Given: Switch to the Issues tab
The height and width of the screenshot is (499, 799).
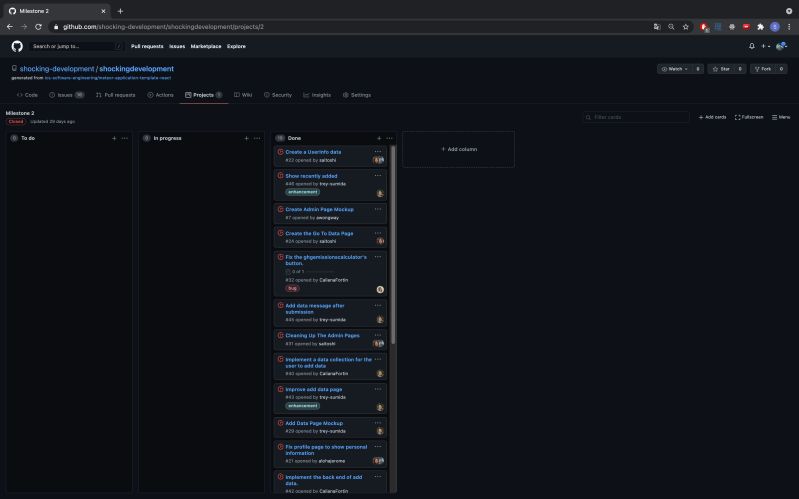Looking at the screenshot, I should pyautogui.click(x=66, y=95).
